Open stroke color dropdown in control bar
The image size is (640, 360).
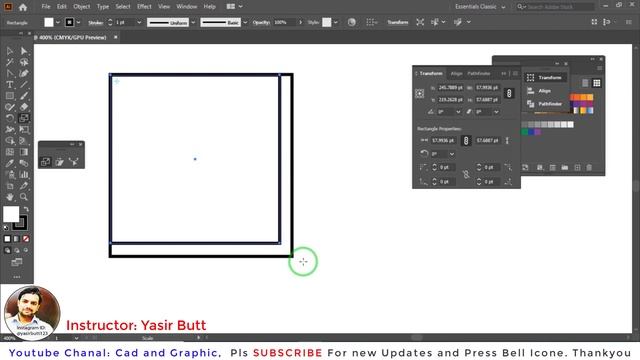tap(78, 22)
